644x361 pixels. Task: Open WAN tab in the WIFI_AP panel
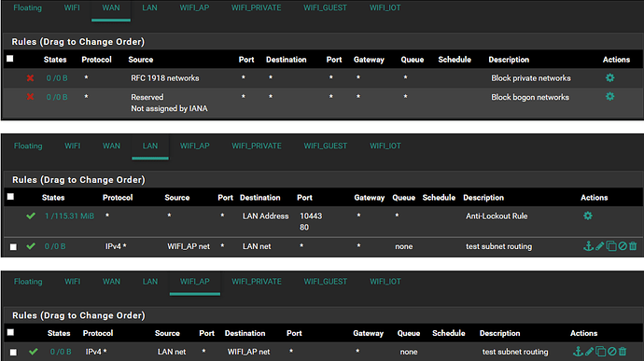click(x=111, y=282)
